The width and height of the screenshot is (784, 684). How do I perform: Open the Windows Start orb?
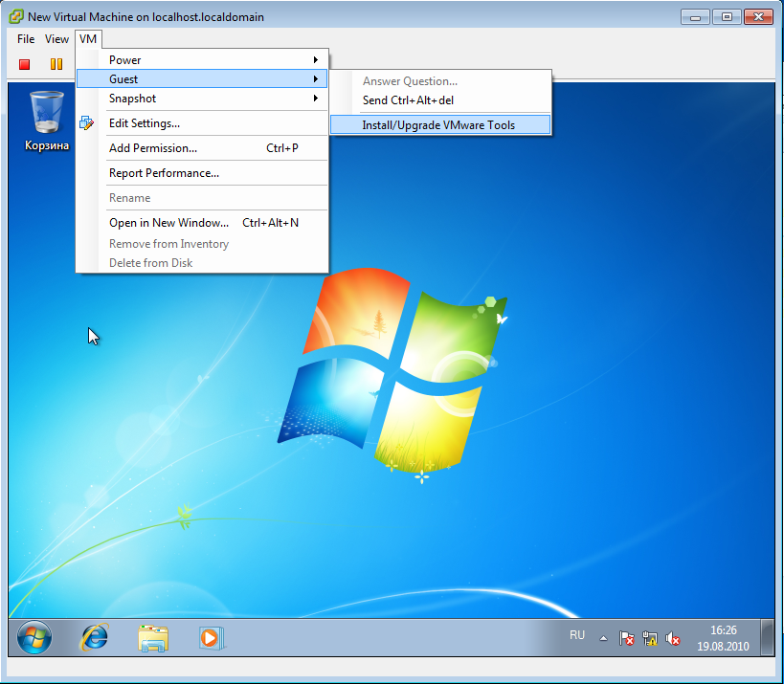coord(34,637)
